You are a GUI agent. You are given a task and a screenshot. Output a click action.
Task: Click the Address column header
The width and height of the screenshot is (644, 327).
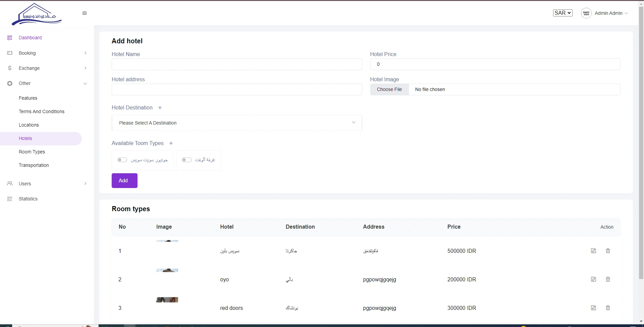[x=374, y=227]
